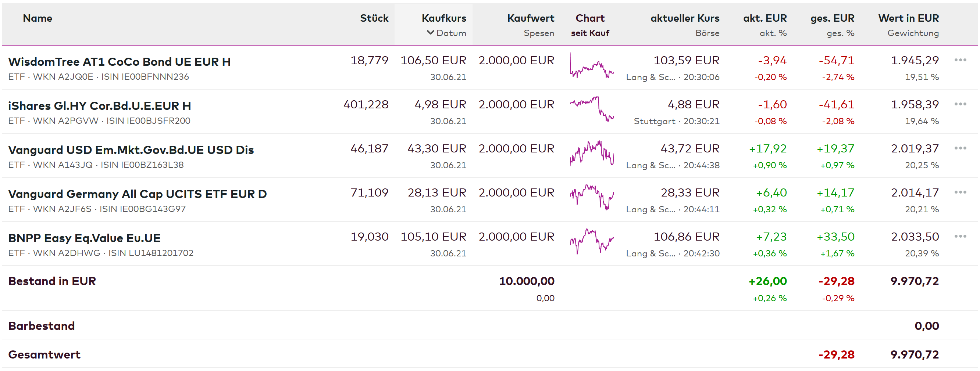Sort by aktueller Kurs column header
Image resolution: width=980 pixels, height=371 pixels.
tap(684, 18)
